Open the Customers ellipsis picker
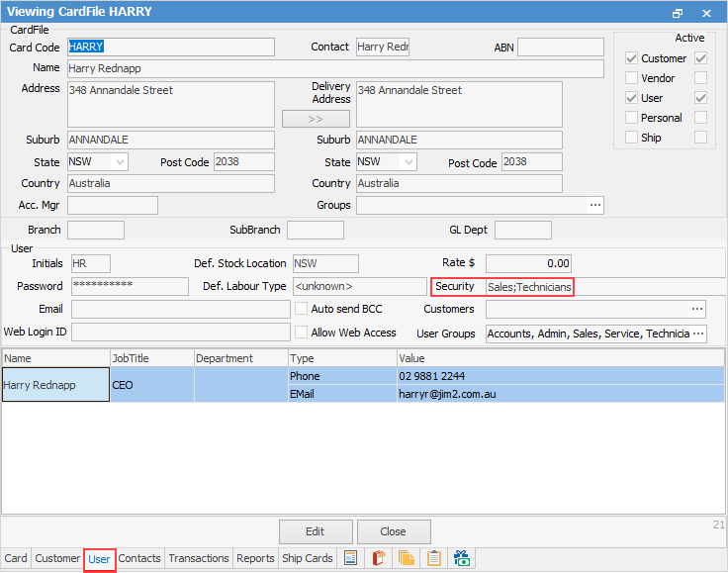 coord(697,309)
